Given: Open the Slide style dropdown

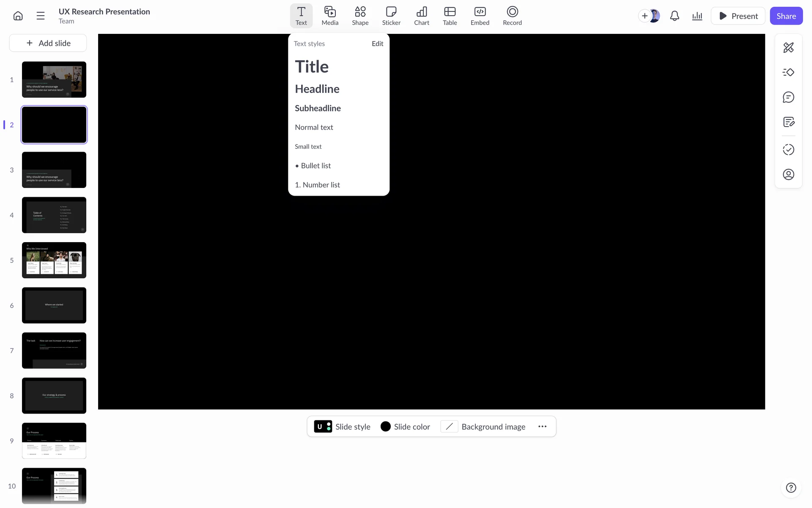Looking at the screenshot, I should click(342, 427).
